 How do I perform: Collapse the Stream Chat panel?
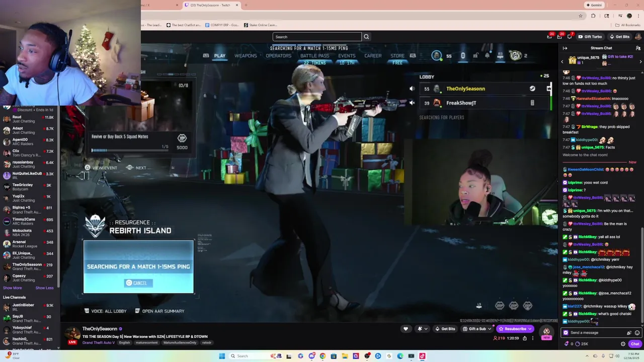(x=565, y=48)
